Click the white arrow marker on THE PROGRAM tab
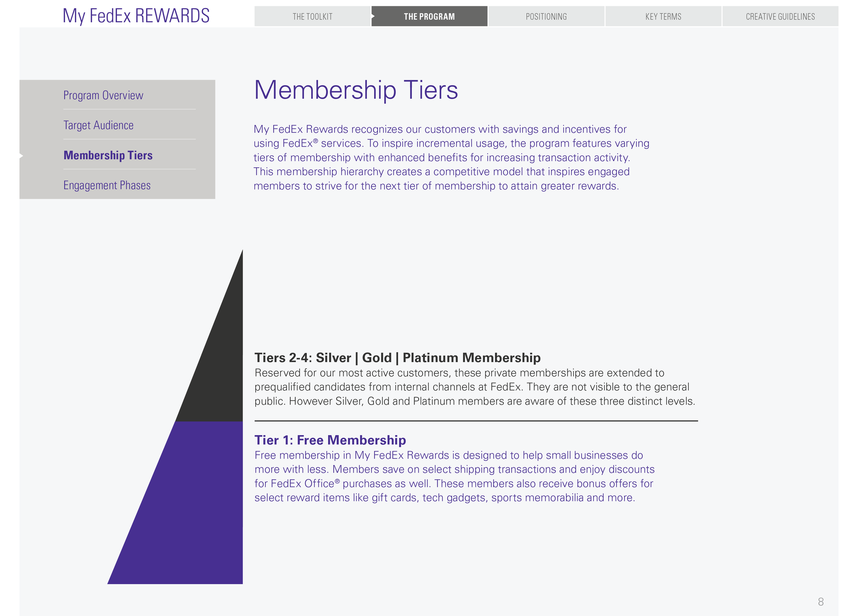Viewport: 858px width, 616px height. point(373,16)
